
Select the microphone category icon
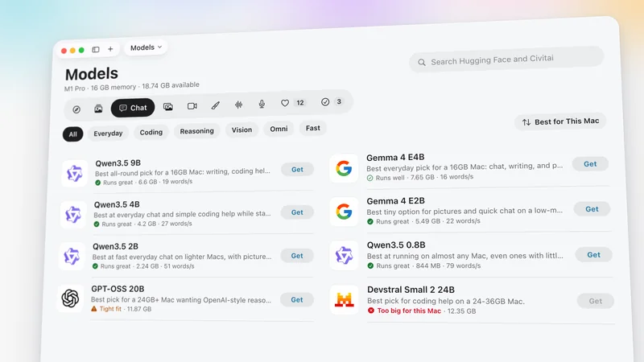(x=262, y=104)
